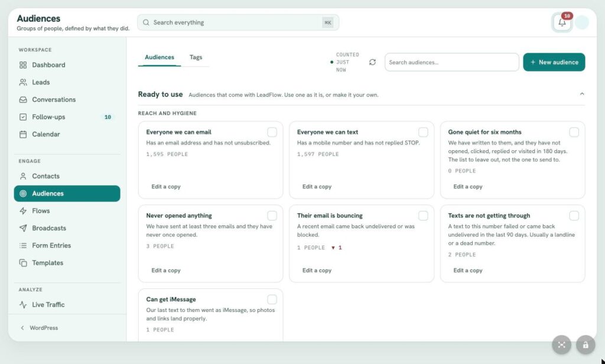
Task: Click the Follow-ups count badge 10
Action: tap(108, 117)
